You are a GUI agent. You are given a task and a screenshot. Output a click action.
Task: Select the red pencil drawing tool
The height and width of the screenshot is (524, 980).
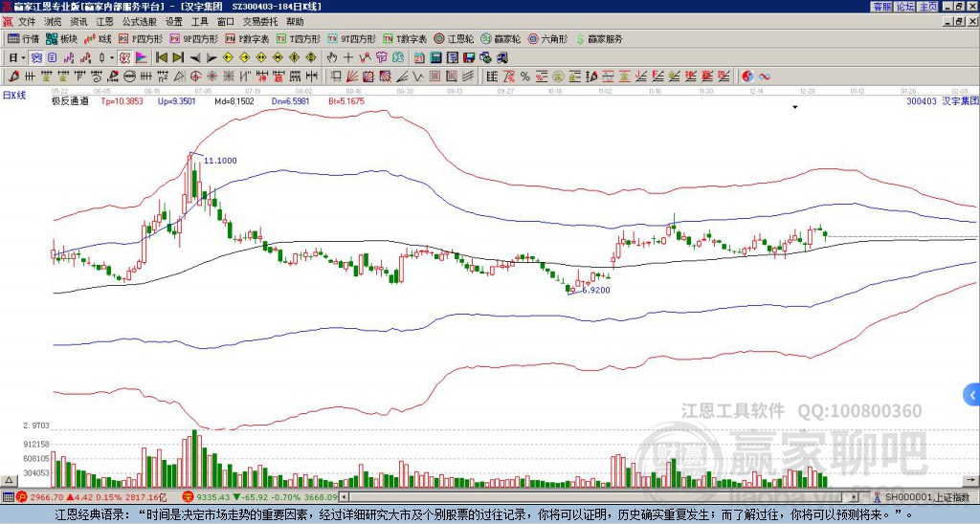tap(13, 76)
